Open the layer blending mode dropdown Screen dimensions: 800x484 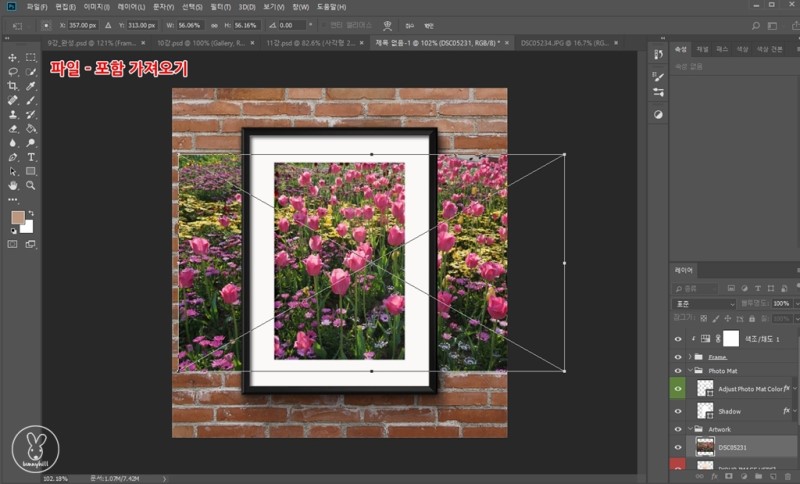(703, 303)
